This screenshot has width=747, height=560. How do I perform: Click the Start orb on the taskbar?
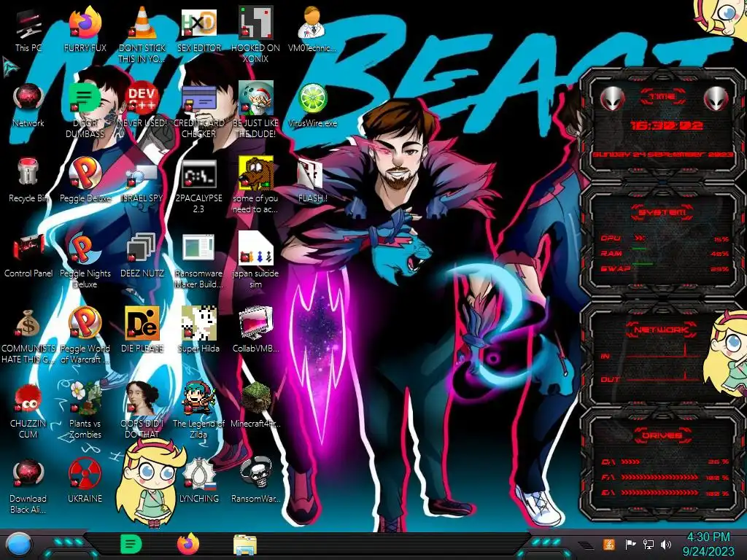coord(18,544)
